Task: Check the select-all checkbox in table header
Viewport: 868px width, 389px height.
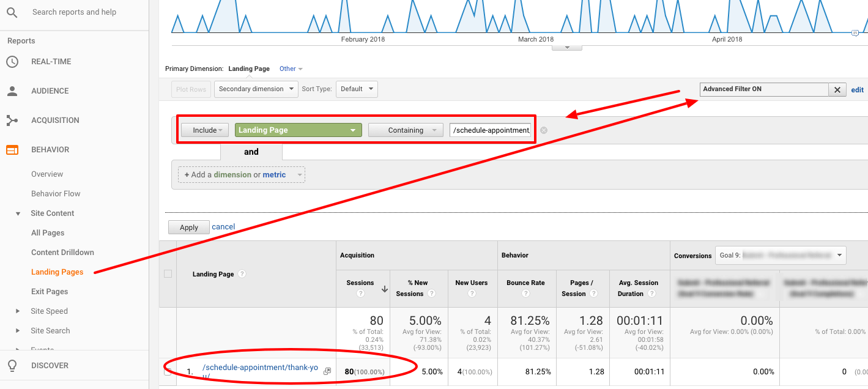Action: pyautogui.click(x=168, y=274)
